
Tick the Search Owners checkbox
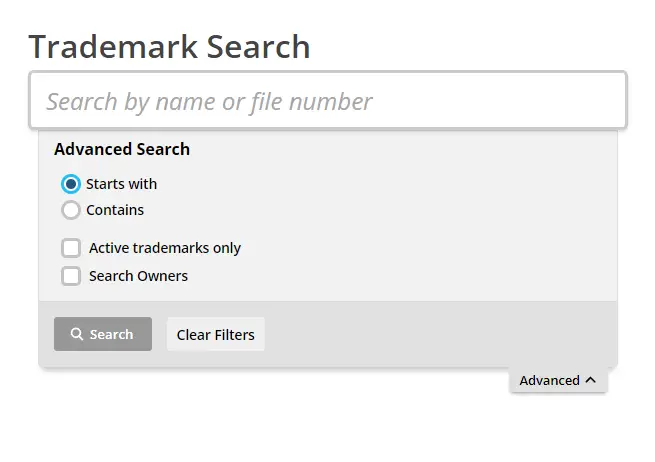[x=71, y=276]
